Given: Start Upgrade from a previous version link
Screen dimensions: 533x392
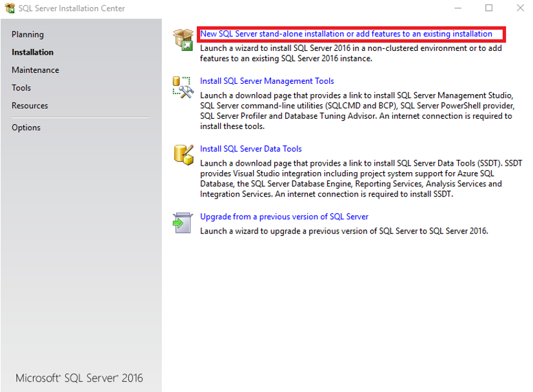Looking at the screenshot, I should [284, 217].
